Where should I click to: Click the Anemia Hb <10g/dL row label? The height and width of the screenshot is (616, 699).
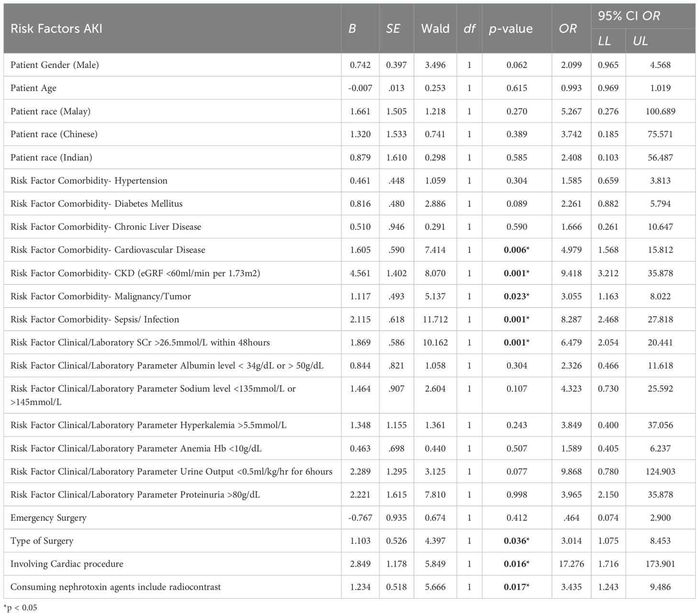coord(136,448)
